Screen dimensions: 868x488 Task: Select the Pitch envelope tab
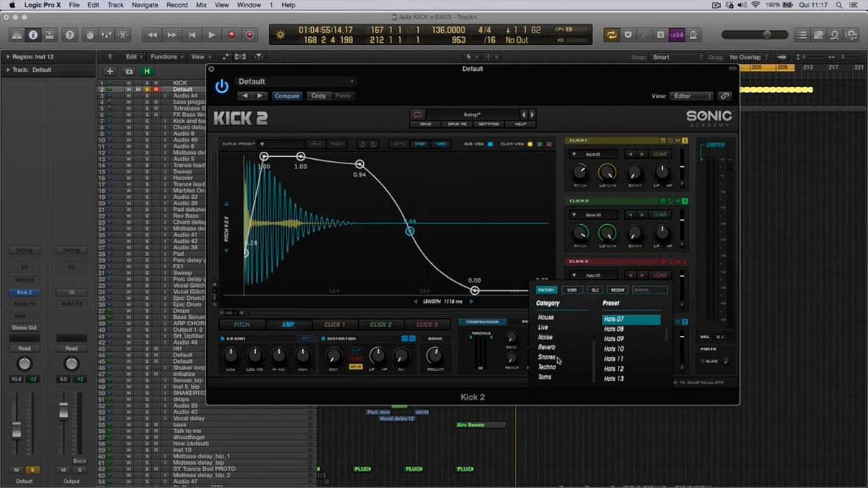click(x=241, y=325)
